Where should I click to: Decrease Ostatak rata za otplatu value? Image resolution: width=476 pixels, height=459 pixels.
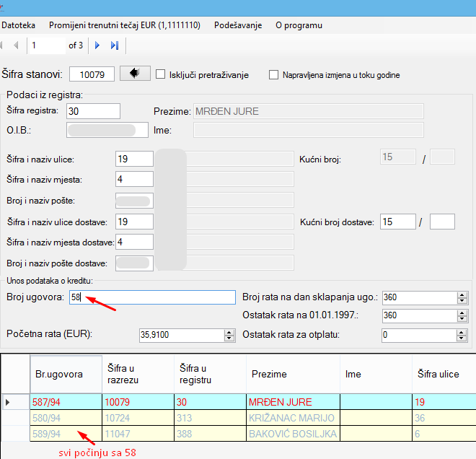462,338
